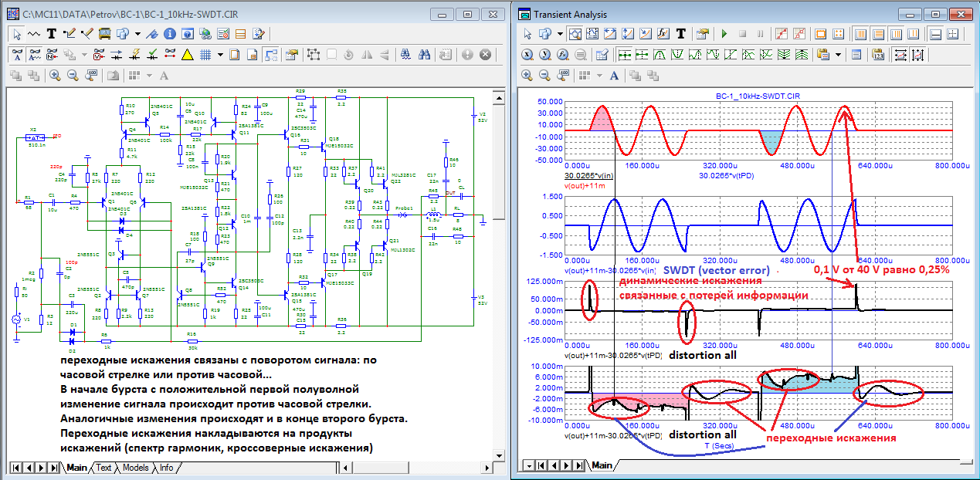Screen dimensions: 980x480
Task: Open the Info page tab
Action: click(166, 468)
